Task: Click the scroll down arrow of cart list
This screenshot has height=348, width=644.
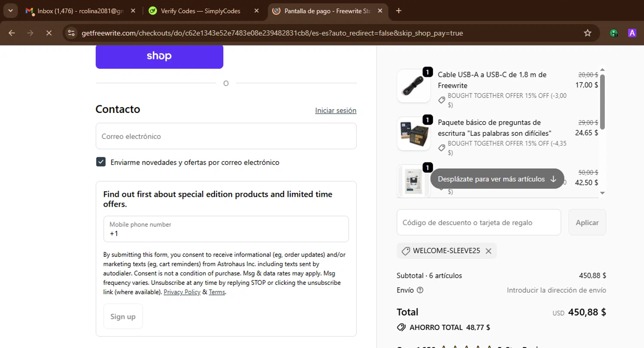Action: tap(602, 193)
